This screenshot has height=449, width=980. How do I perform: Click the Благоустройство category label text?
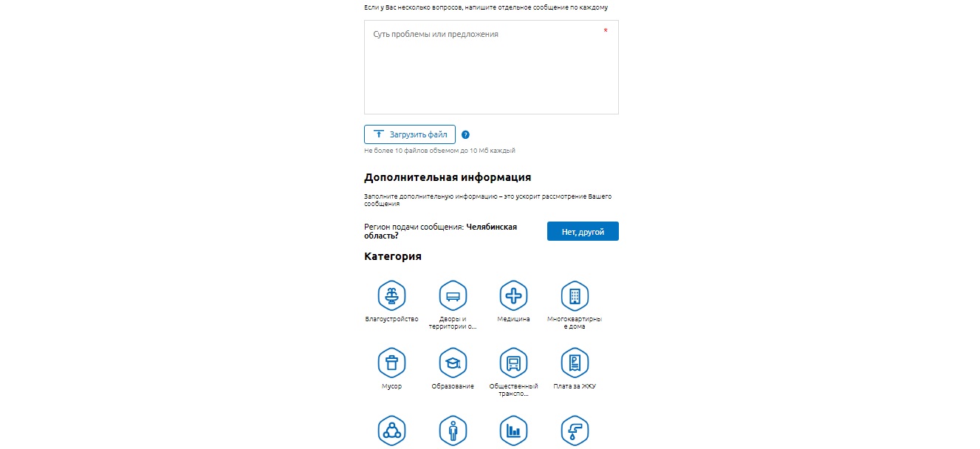391,319
